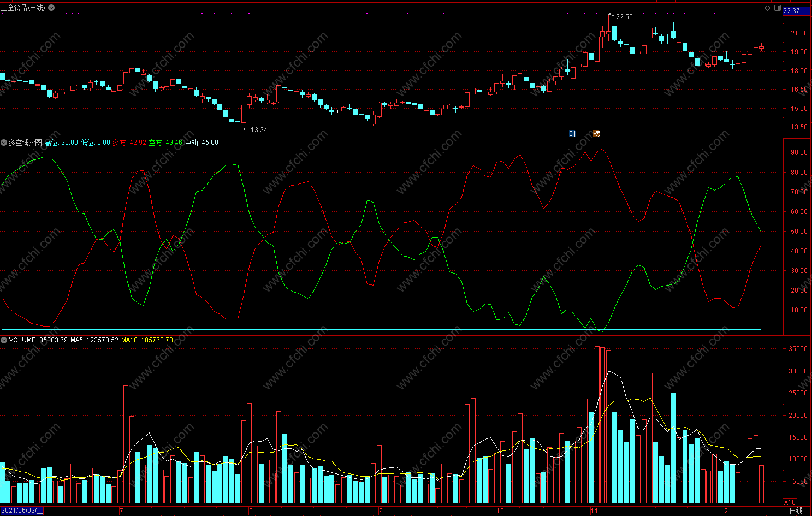The width and height of the screenshot is (812, 516).
Task: Click the VOLUME: 85803.69 label
Action: click(38, 340)
